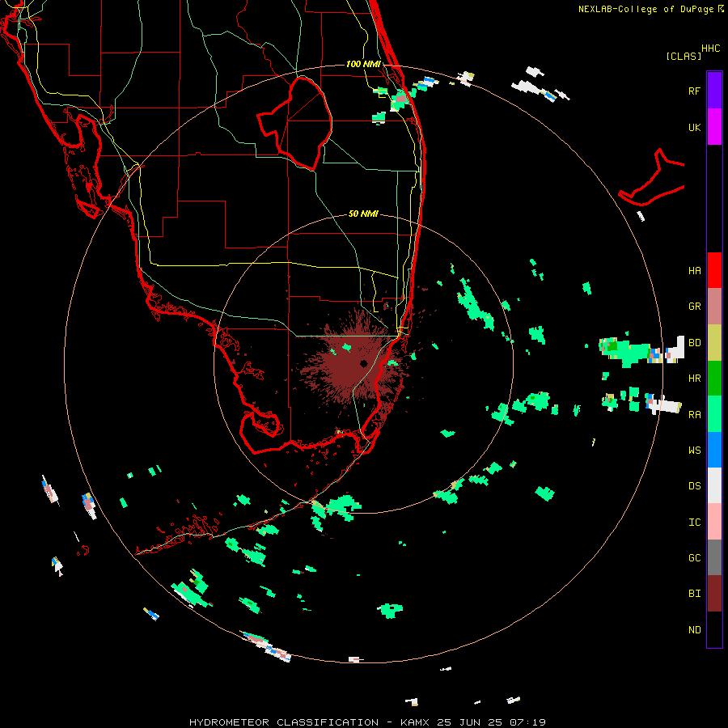Viewport: 728px width, 728px height.
Task: Click the 'ND' legend label
Action: [x=694, y=630]
